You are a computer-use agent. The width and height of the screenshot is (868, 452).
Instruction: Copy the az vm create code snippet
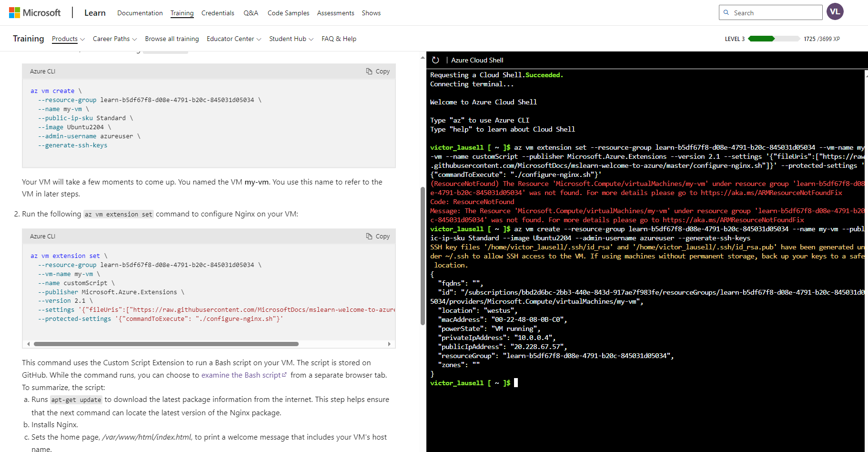tap(378, 71)
